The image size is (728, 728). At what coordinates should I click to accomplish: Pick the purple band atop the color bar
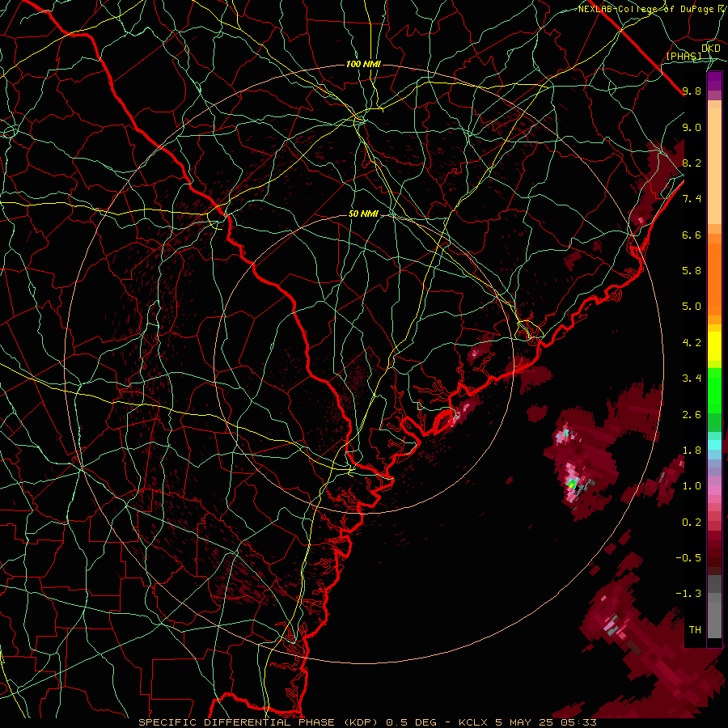point(714,82)
